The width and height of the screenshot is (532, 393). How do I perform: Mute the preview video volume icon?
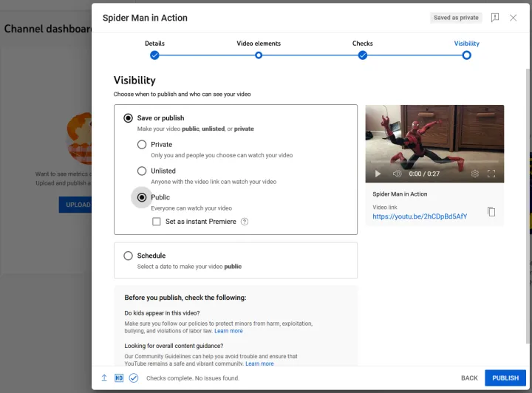pyautogui.click(x=397, y=174)
